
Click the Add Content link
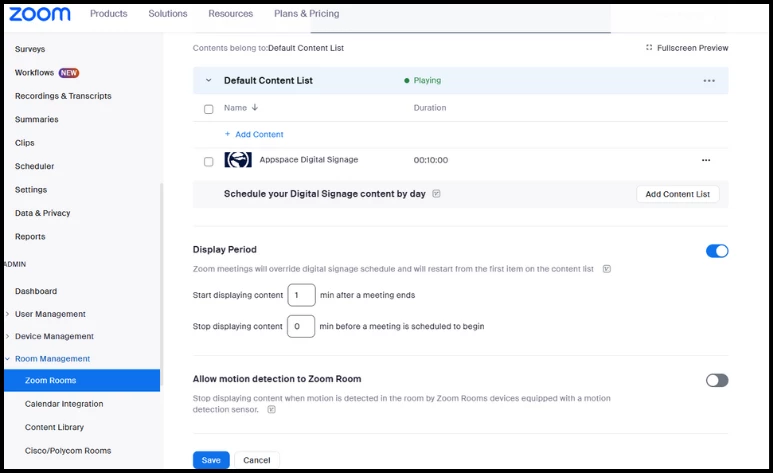click(259, 134)
